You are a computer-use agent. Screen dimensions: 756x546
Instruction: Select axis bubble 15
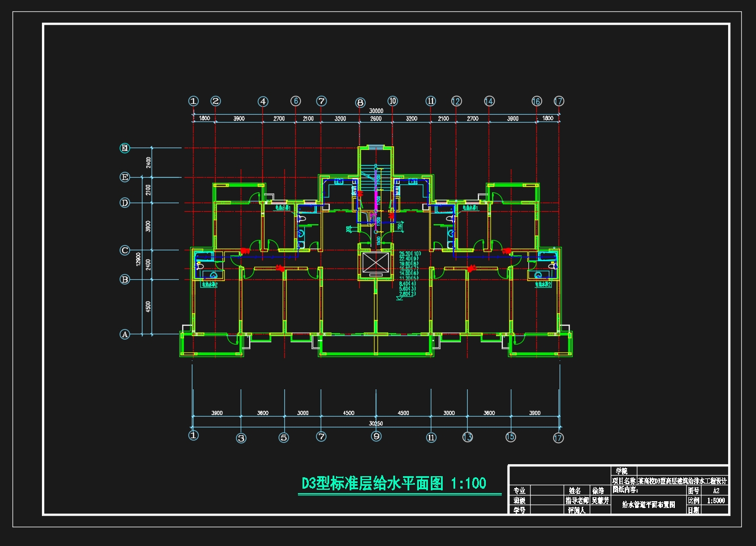pyautogui.click(x=511, y=436)
